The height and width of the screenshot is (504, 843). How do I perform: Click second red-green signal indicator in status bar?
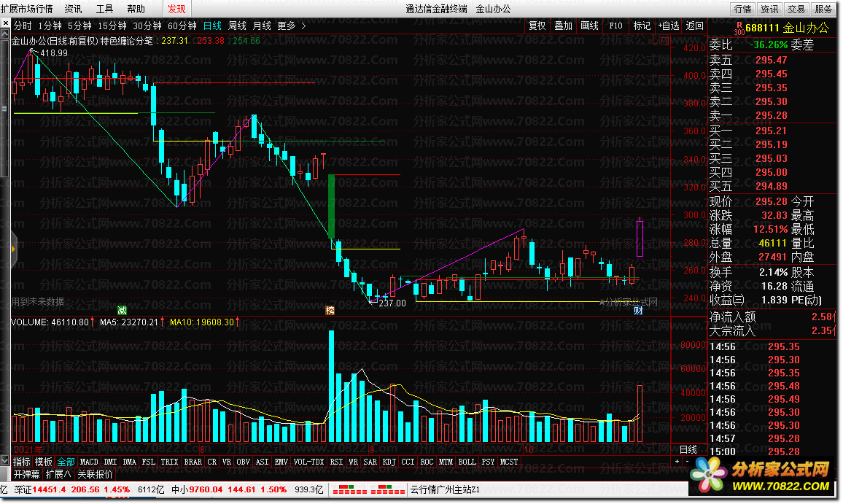(x=388, y=489)
